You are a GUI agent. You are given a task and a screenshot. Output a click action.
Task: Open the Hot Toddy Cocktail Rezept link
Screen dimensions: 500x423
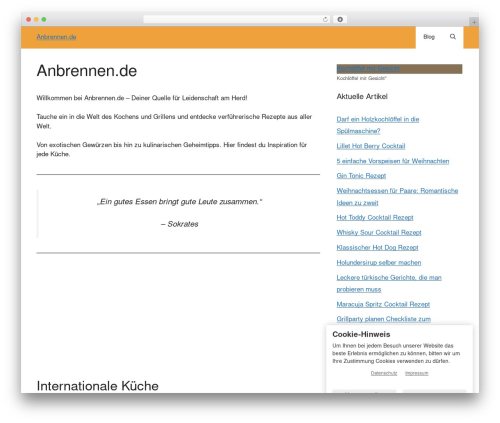pos(375,218)
